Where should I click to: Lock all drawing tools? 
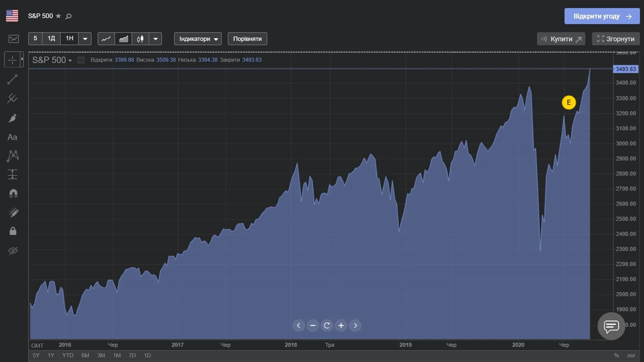13,231
